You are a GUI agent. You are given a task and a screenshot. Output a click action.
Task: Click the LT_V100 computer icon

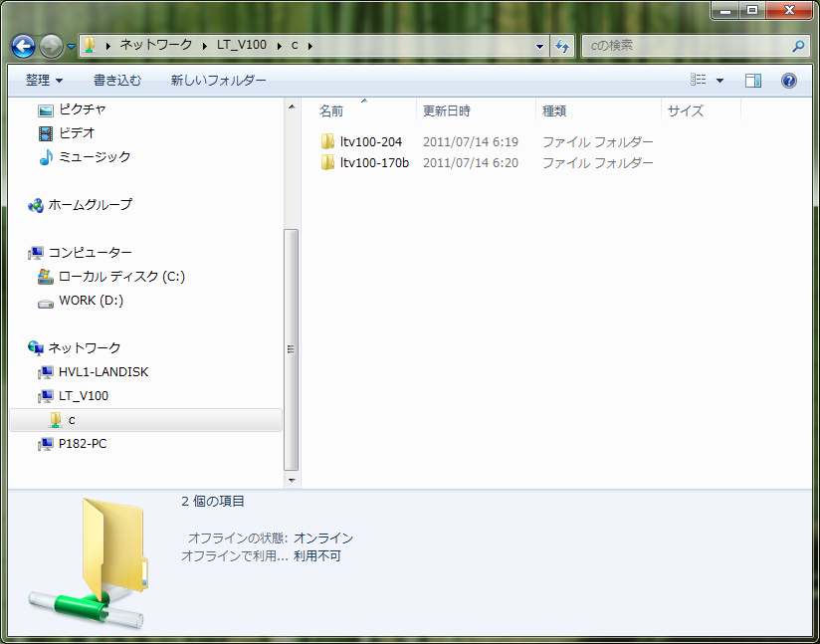(46, 396)
